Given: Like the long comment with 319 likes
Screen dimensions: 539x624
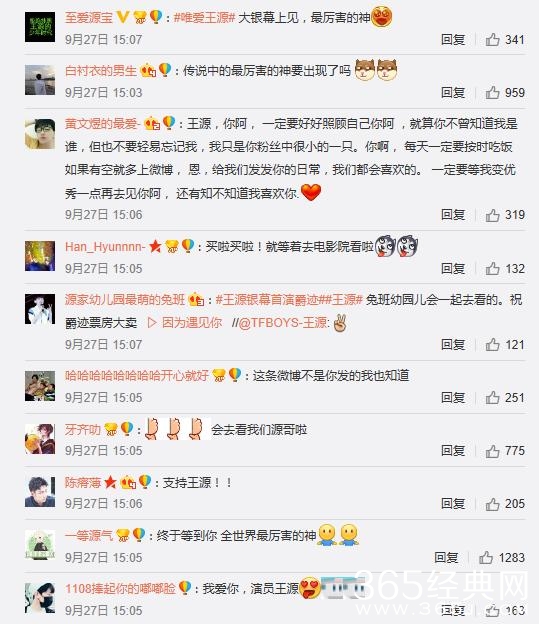Looking at the screenshot, I should tap(492, 215).
